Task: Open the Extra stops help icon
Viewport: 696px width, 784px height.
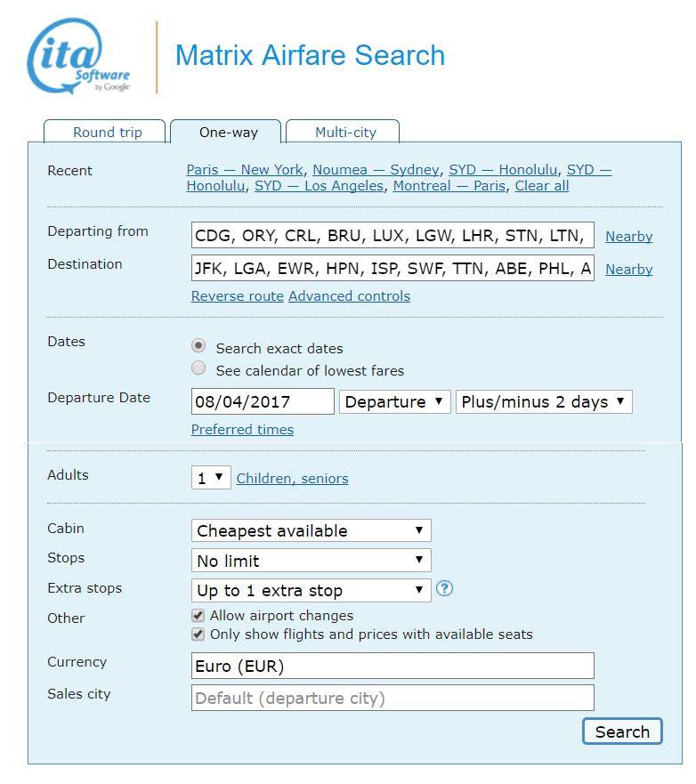Action: (445, 588)
